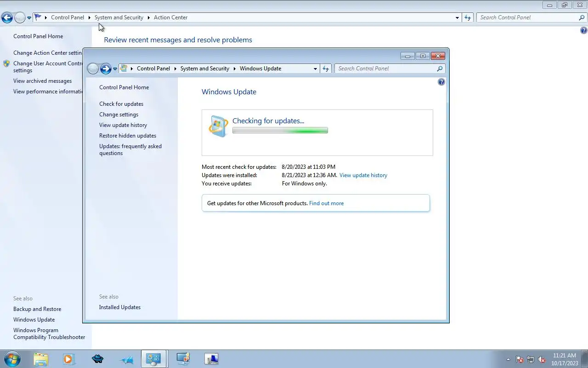Click UAC shield icon beside Change User Account

(6, 63)
